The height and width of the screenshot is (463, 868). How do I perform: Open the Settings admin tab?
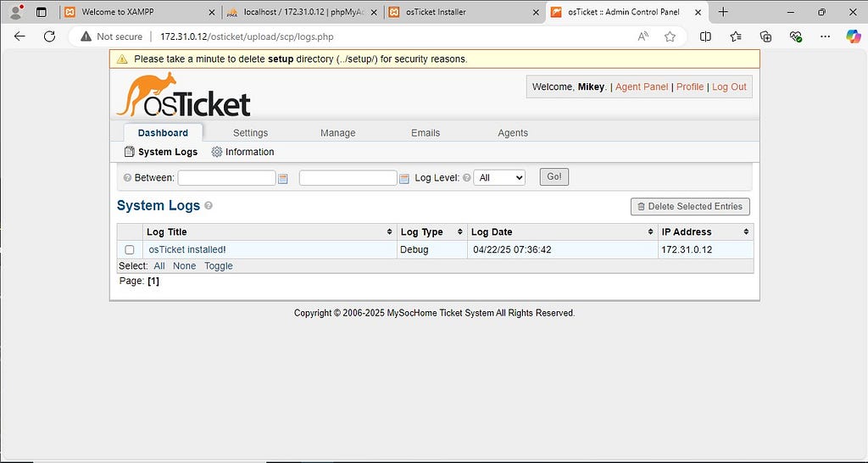(x=250, y=133)
